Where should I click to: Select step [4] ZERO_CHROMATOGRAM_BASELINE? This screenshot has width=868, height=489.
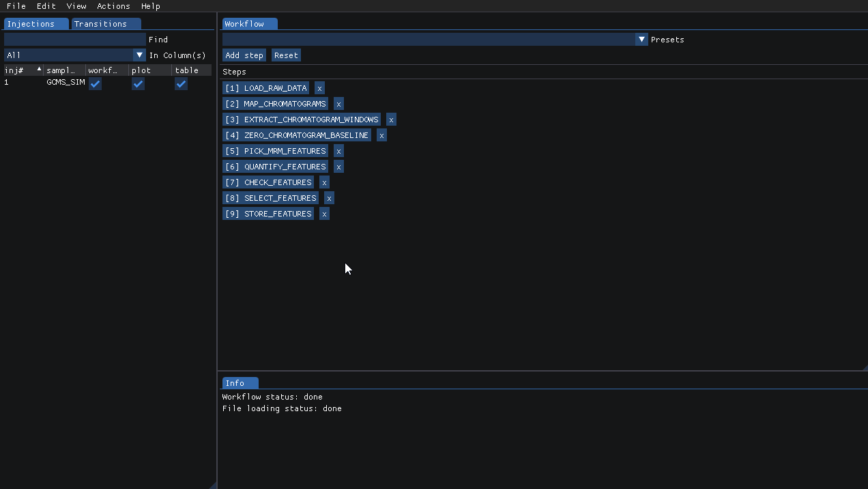pos(297,135)
